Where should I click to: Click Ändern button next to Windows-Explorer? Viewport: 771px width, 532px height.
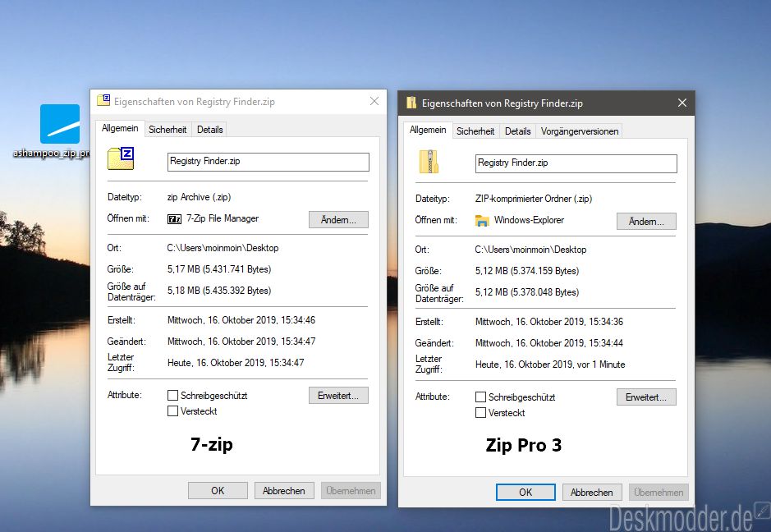click(x=646, y=222)
